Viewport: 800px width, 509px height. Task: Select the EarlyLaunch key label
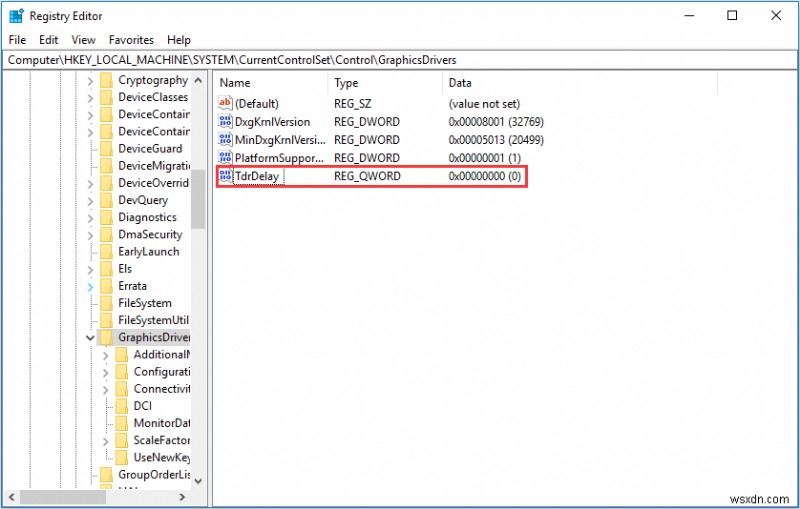pos(148,251)
